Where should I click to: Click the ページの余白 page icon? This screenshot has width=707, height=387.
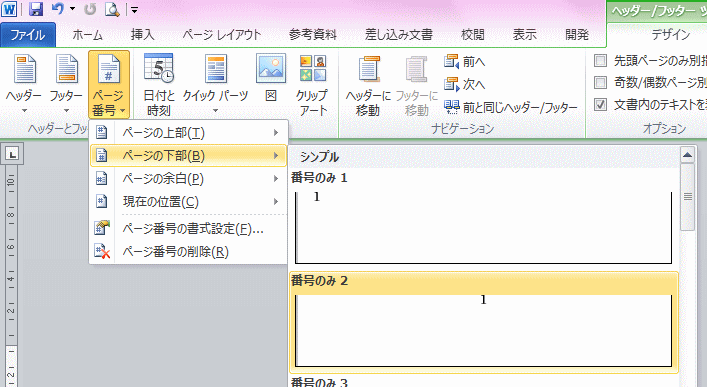pyautogui.click(x=102, y=178)
